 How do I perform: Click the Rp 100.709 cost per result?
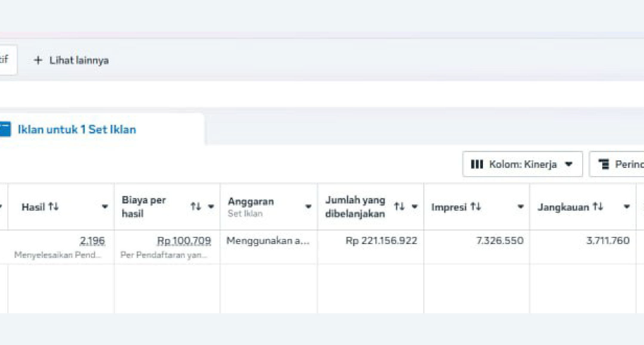[x=184, y=241]
